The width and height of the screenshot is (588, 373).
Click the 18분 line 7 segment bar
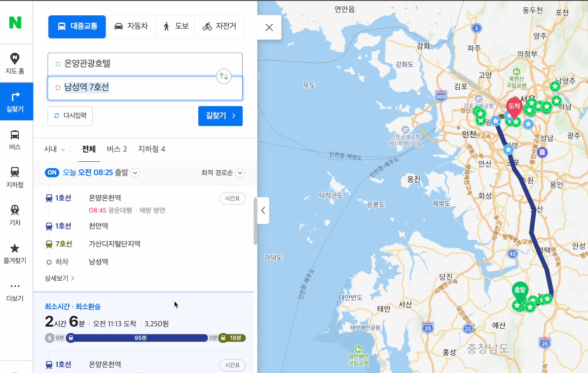click(x=232, y=338)
